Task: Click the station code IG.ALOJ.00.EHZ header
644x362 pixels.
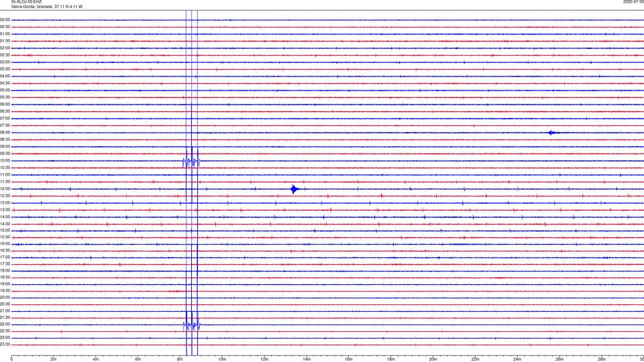Action: click(26, 2)
